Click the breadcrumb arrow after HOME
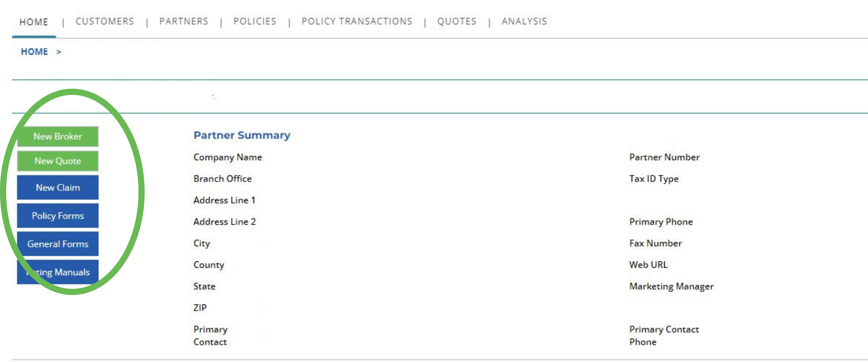This screenshot has height=362, width=868. pos(59,52)
